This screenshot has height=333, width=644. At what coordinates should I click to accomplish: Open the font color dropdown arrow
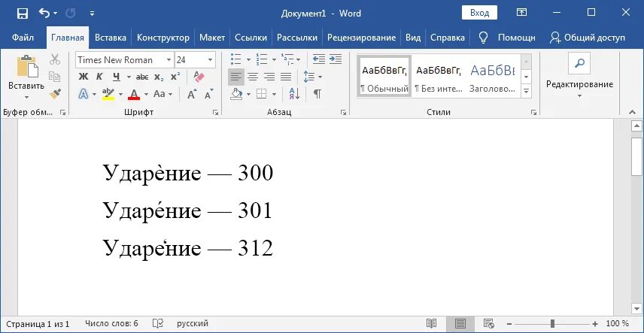146,95
